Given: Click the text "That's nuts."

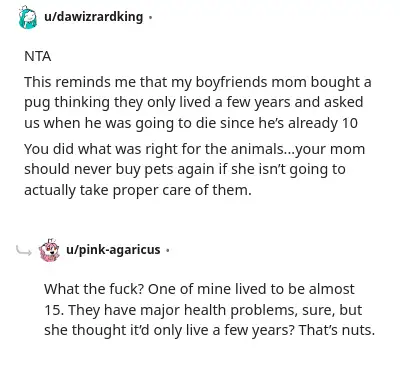Looking at the screenshot, I should [x=337, y=330].
